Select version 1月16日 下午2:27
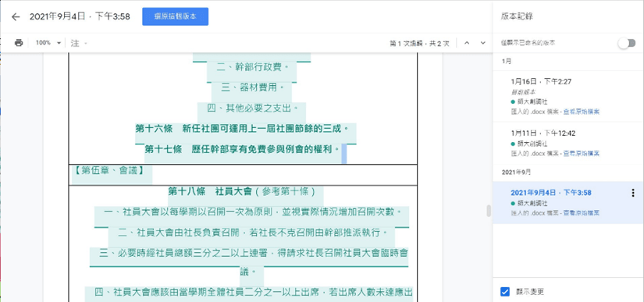The height and width of the screenshot is (302, 644). pos(568,97)
